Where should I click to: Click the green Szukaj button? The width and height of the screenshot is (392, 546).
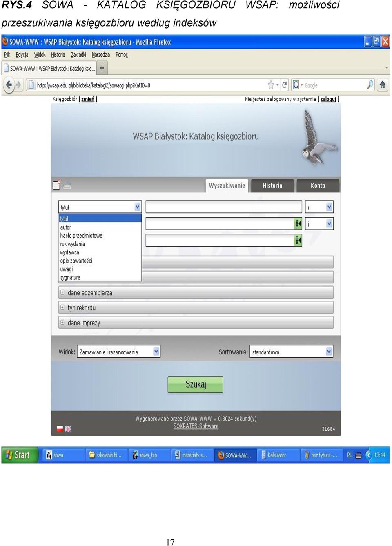[195, 384]
